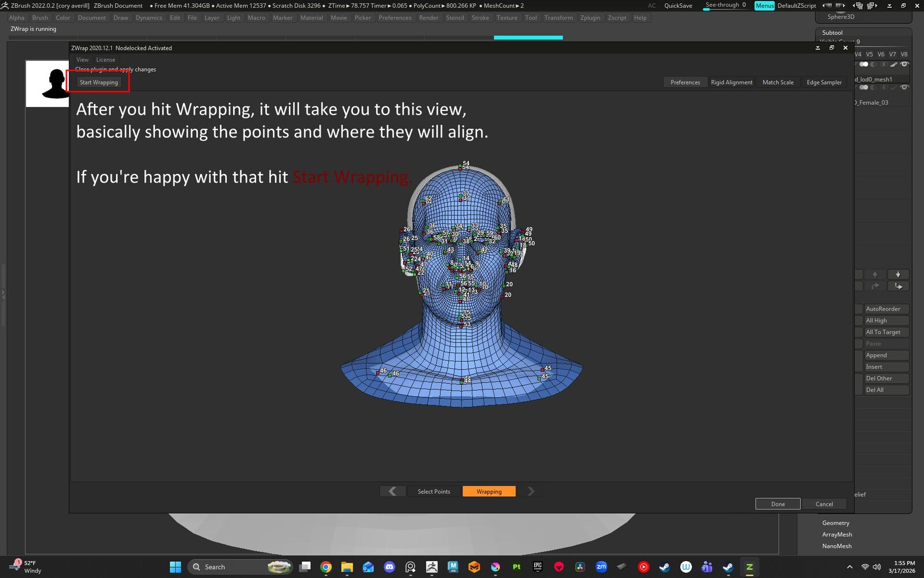The image size is (924, 578).
Task: Adjust the See-through slider
Action: pyautogui.click(x=725, y=5)
